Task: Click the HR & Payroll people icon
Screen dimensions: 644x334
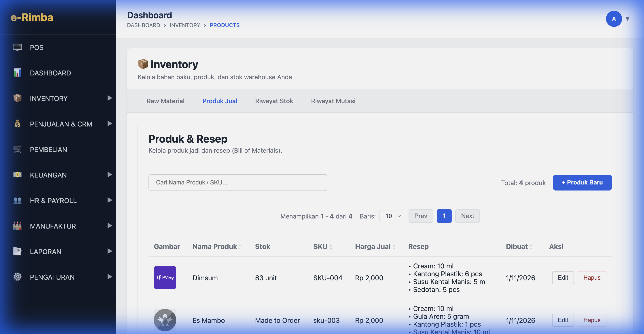Action: coord(17,200)
